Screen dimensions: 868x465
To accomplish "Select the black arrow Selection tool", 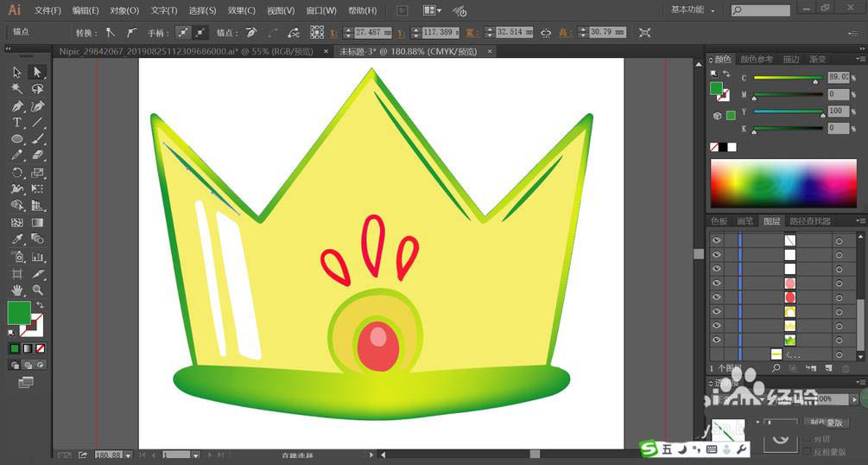I will click(17, 73).
